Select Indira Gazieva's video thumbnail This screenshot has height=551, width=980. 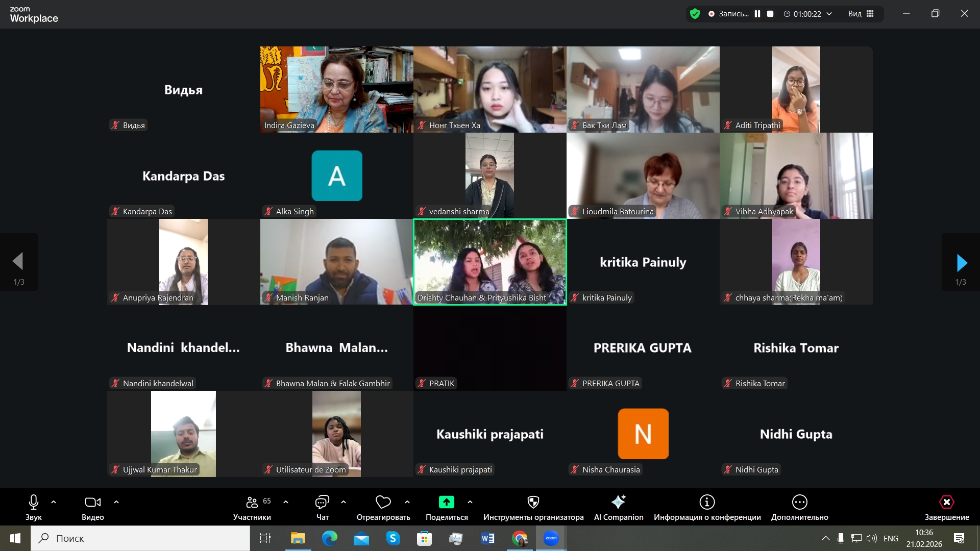(337, 89)
